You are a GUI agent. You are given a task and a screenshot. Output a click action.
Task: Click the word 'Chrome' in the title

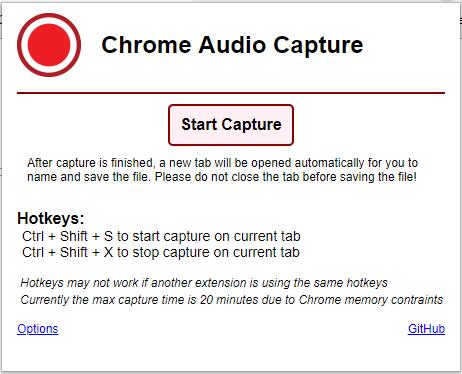coord(146,45)
